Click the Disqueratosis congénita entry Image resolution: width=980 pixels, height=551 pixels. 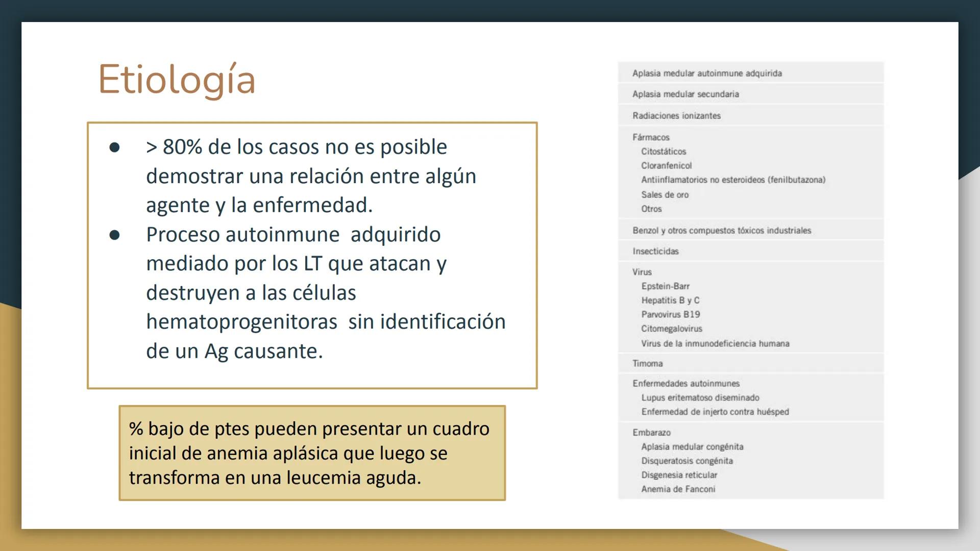pyautogui.click(x=687, y=461)
